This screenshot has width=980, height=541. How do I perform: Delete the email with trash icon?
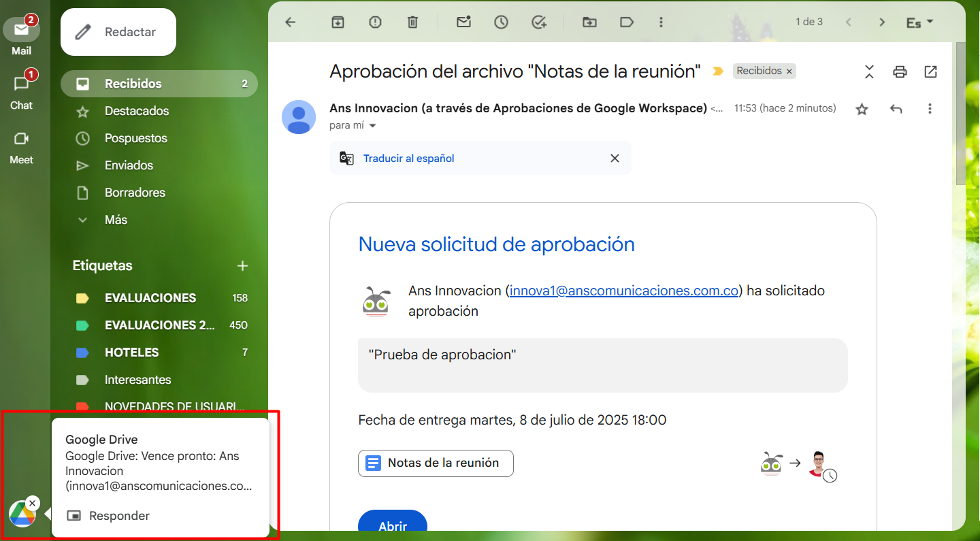tap(412, 22)
